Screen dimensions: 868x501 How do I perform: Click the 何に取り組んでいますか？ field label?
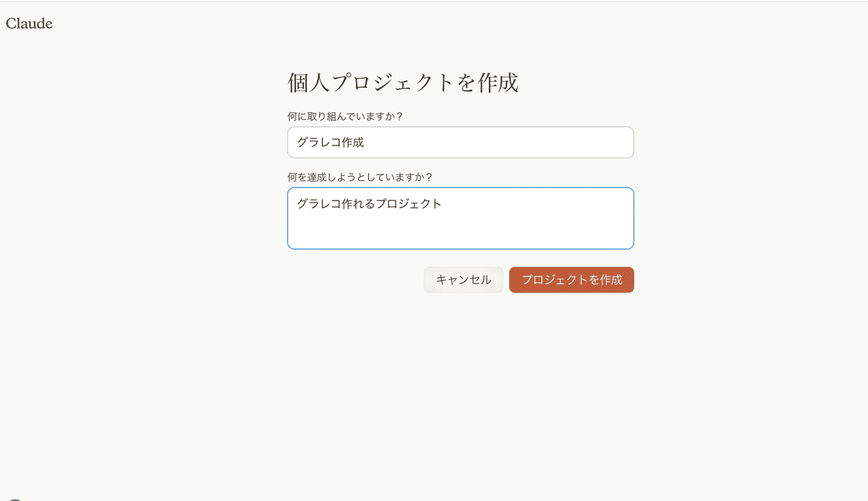pyautogui.click(x=345, y=116)
